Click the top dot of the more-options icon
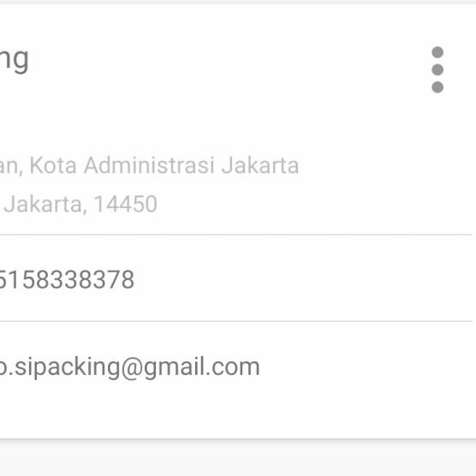Image resolution: width=476 pixels, height=476 pixels. click(x=437, y=52)
